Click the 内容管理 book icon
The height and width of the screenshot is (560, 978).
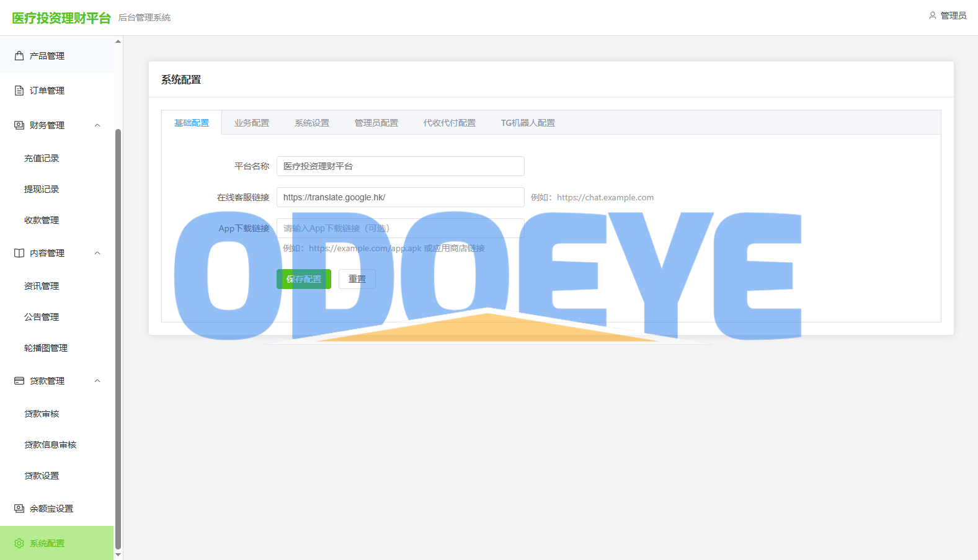(19, 253)
